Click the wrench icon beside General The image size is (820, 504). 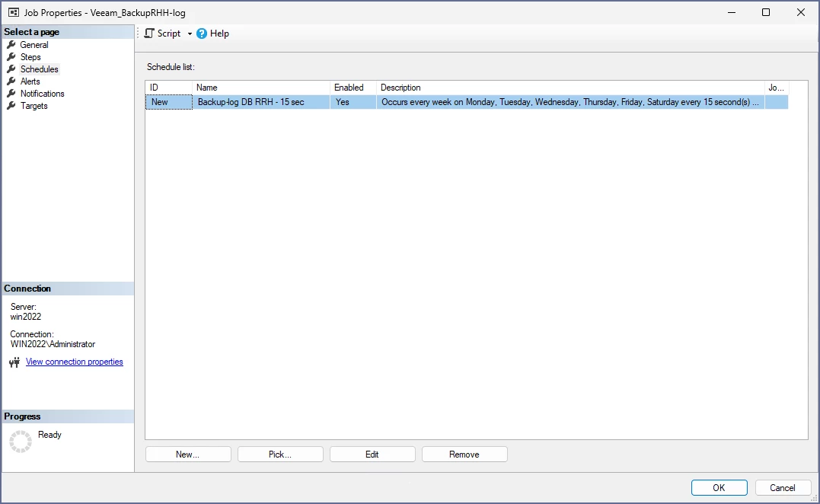click(11, 44)
